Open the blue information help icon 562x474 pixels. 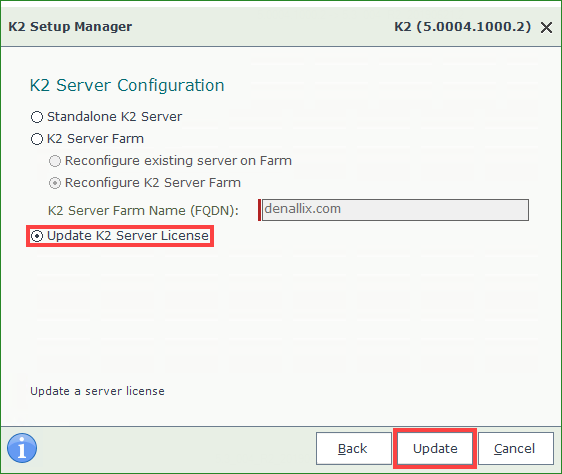(22, 448)
